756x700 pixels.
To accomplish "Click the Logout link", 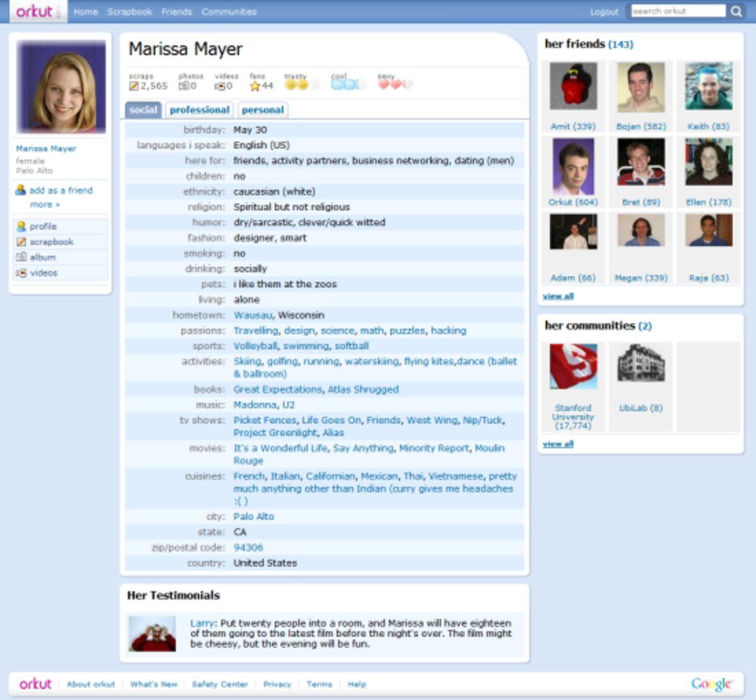I will [604, 12].
